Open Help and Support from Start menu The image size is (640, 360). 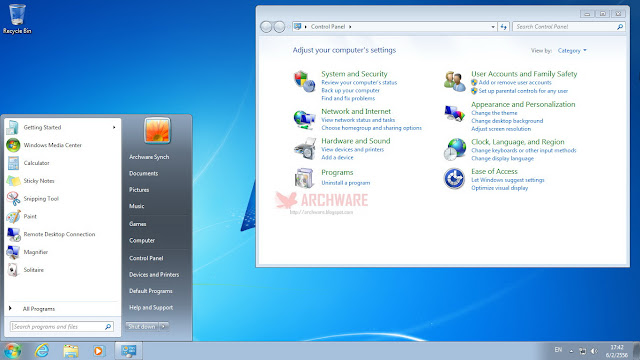point(151,307)
